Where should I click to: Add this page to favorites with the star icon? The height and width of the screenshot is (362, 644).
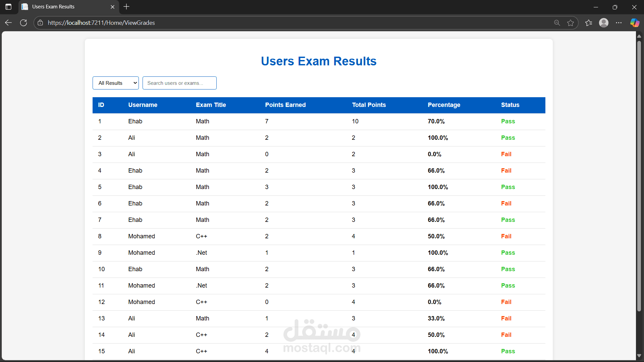click(x=571, y=23)
